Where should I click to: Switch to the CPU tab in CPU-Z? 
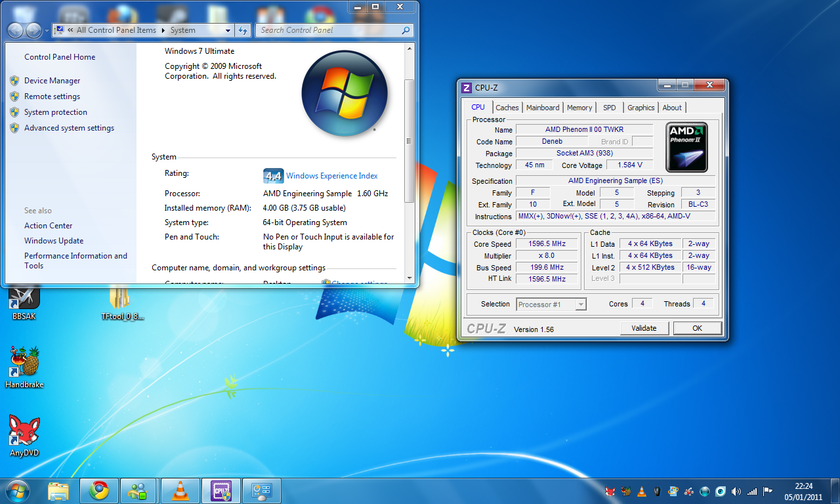[478, 107]
